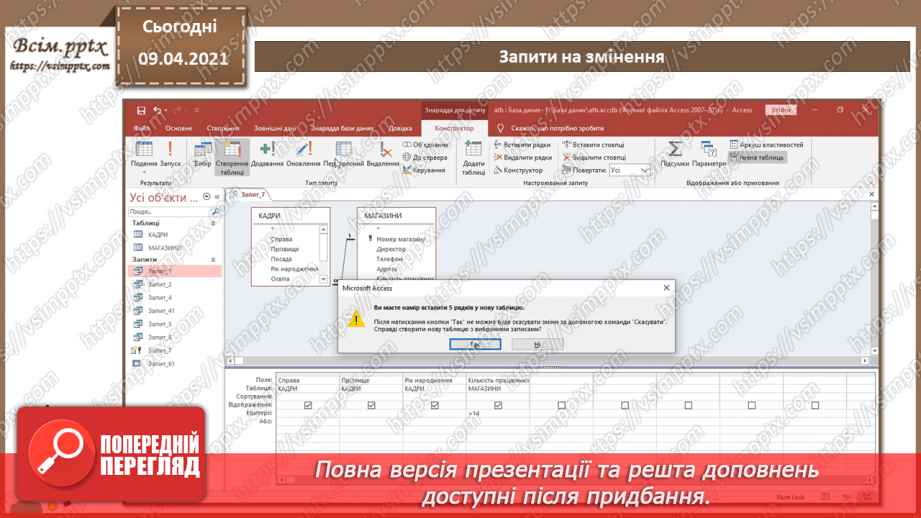The width and height of the screenshot is (921, 518).
Task: Run the query with Запуск
Action: (x=170, y=154)
